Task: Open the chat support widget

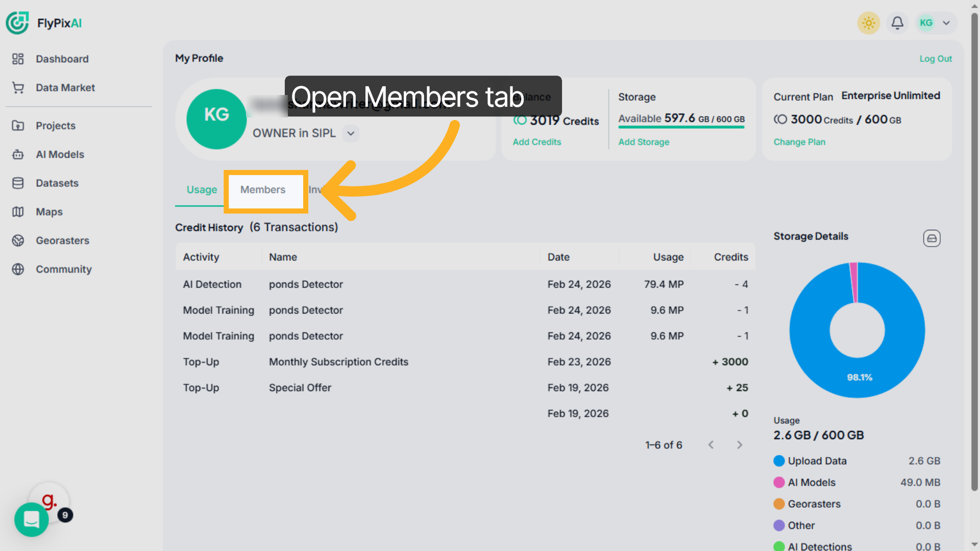Action: 32,519
